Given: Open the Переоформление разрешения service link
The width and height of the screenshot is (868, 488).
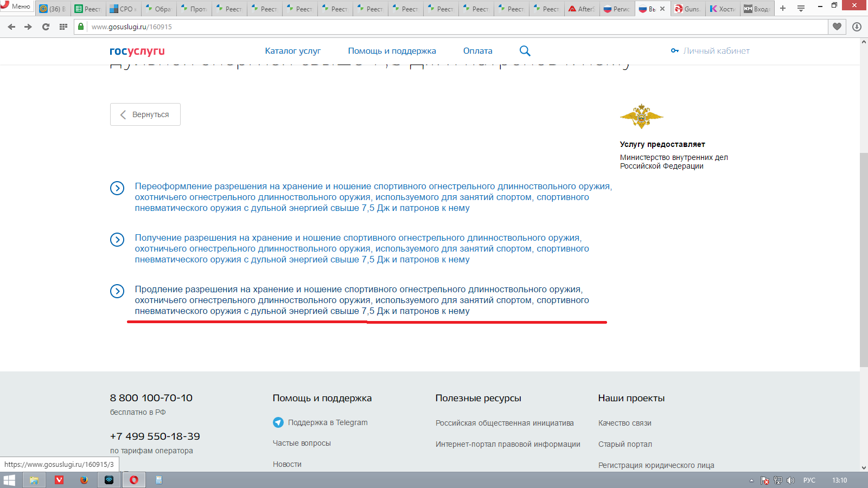Looking at the screenshot, I should click(373, 197).
